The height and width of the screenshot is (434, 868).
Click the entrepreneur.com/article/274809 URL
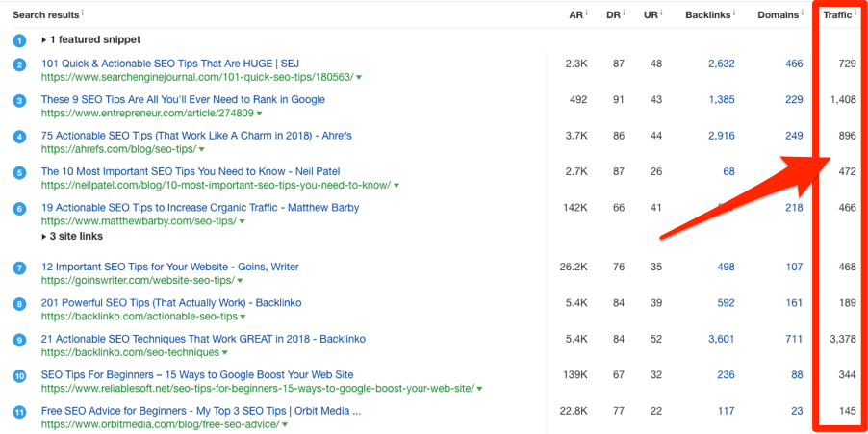point(148,114)
